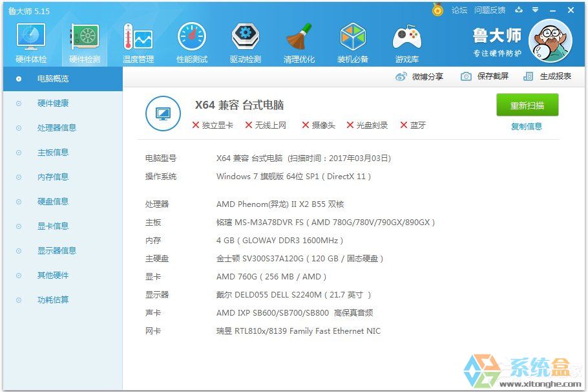Click the camera icon beside 保存截屏
Viewport: 588px width, 392px height.
pyautogui.click(x=466, y=76)
